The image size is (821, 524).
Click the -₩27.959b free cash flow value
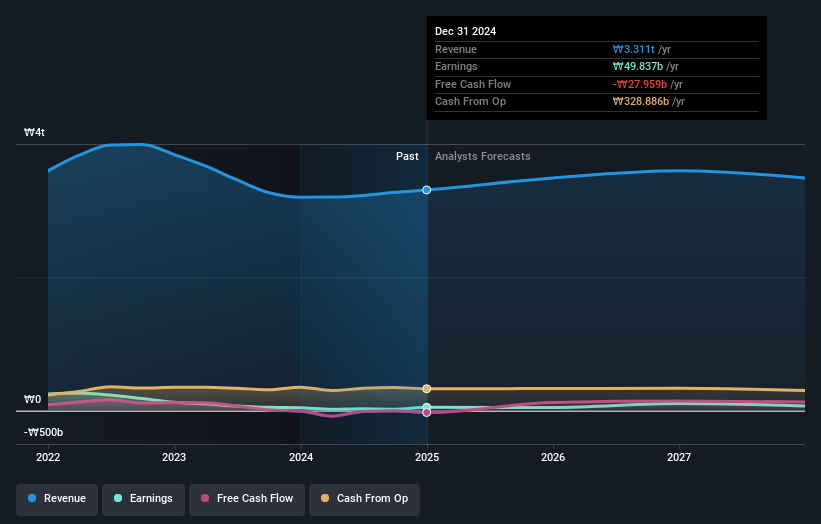click(640, 84)
